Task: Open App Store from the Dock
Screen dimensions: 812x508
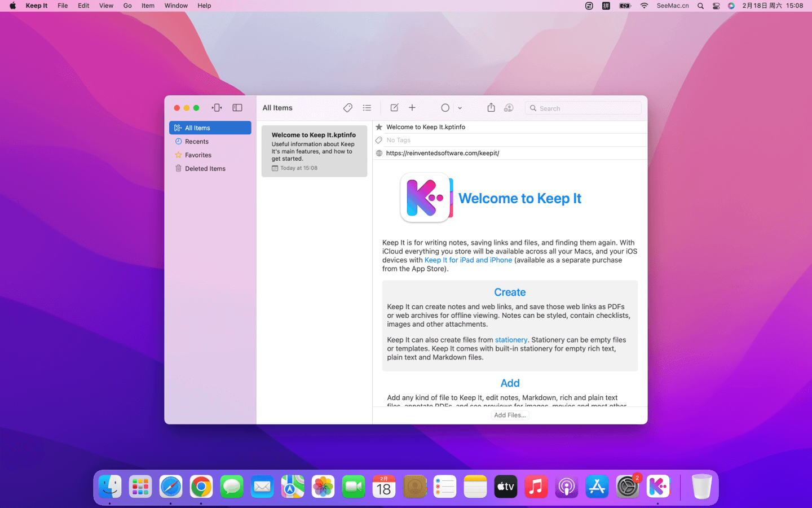Action: click(597, 487)
